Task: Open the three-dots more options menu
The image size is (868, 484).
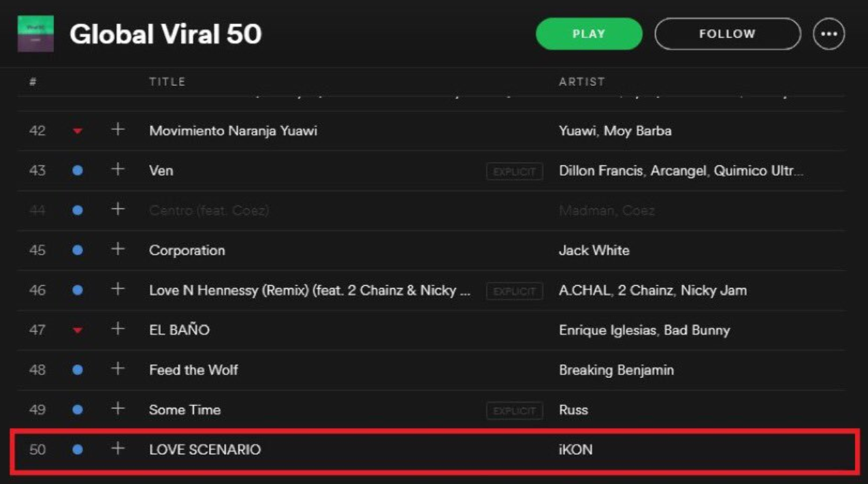Action: click(829, 34)
